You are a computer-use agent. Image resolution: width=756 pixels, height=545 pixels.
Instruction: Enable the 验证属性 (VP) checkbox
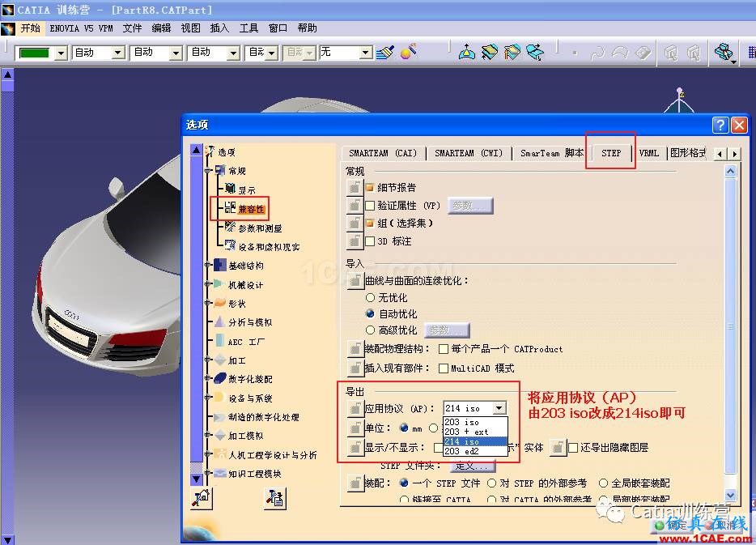(370, 206)
